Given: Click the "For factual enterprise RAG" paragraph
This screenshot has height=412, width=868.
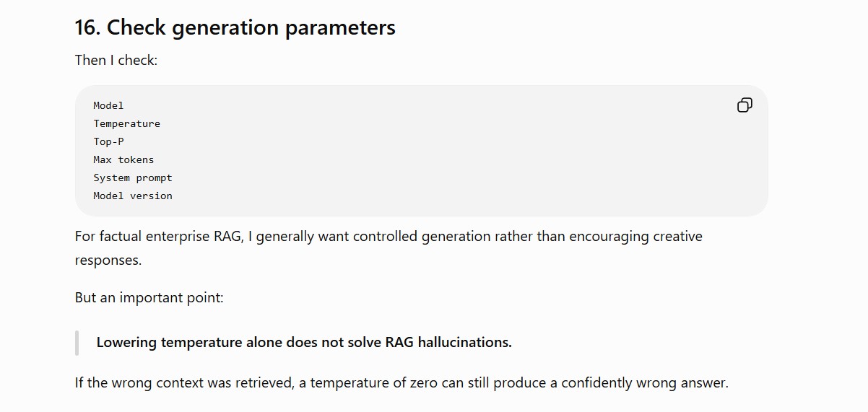Looking at the screenshot, I should click(x=389, y=248).
